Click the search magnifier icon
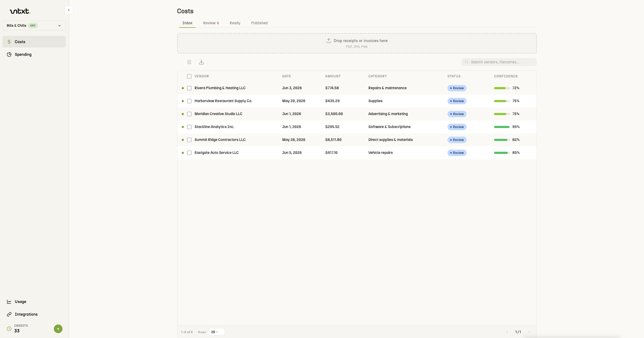 click(467, 62)
